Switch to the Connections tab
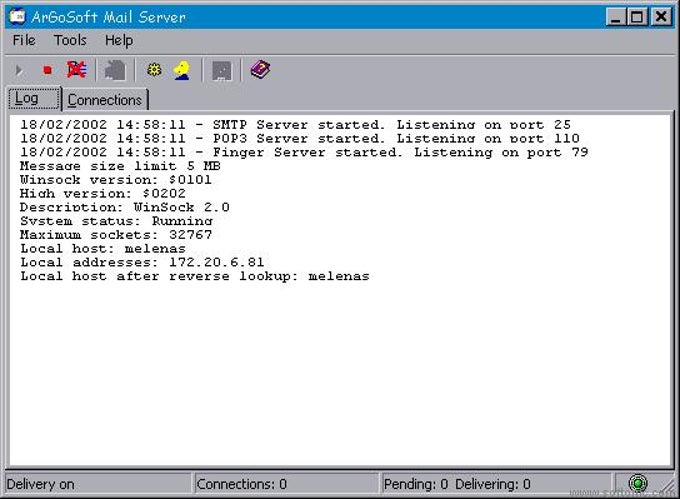The image size is (680, 499). click(105, 100)
